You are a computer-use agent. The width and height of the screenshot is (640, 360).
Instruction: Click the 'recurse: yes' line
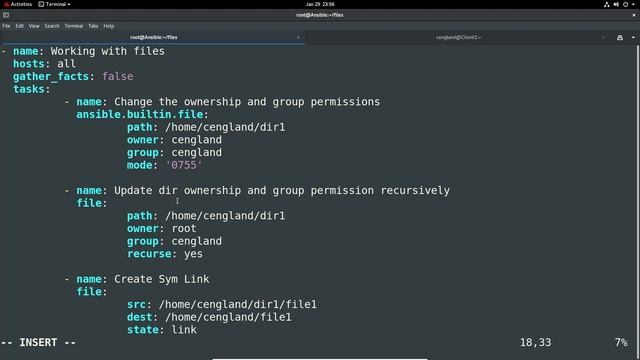coord(165,253)
